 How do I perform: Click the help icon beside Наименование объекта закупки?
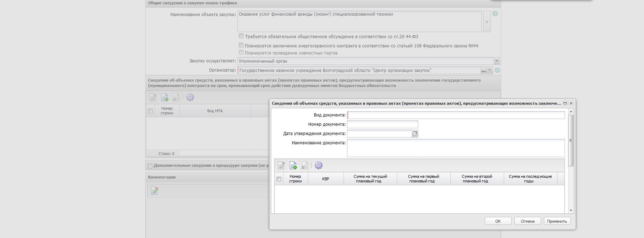click(495, 14)
